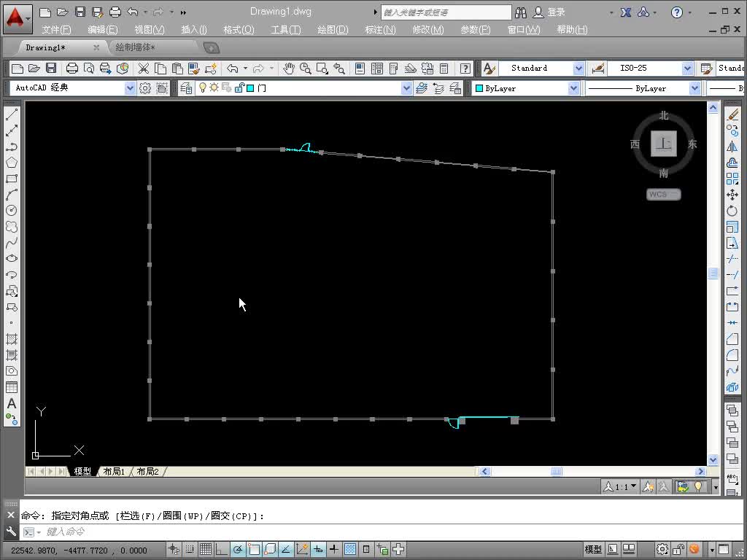This screenshot has height=560, width=747.
Task: Toggle Ortho mode in status bar
Action: tap(222, 550)
